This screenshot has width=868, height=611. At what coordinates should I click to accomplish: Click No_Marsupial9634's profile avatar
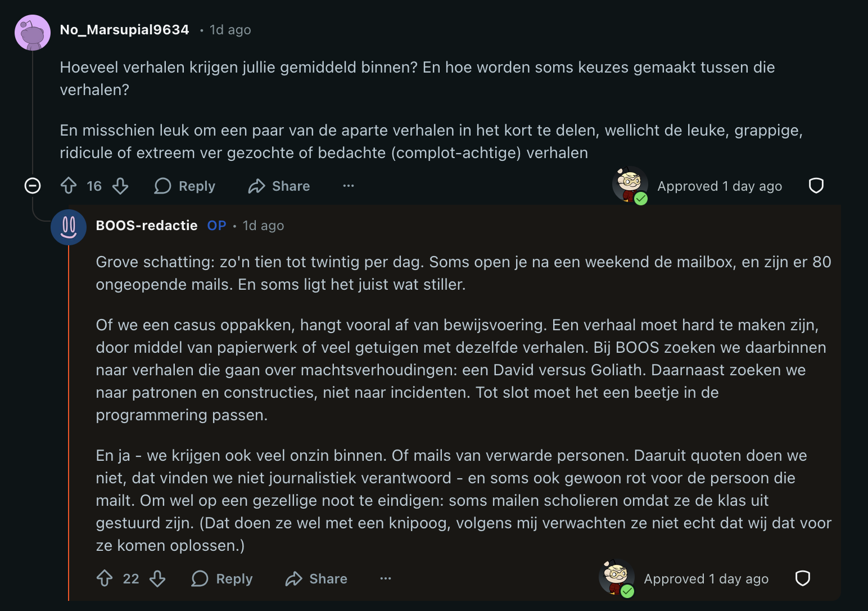click(33, 33)
